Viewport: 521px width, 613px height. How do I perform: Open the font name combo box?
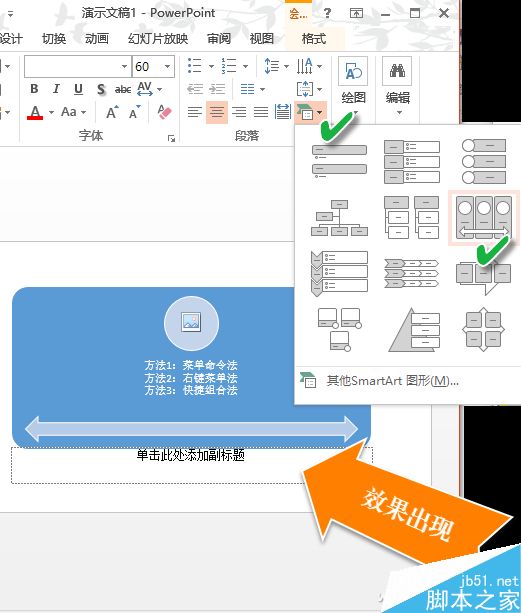tap(77, 66)
